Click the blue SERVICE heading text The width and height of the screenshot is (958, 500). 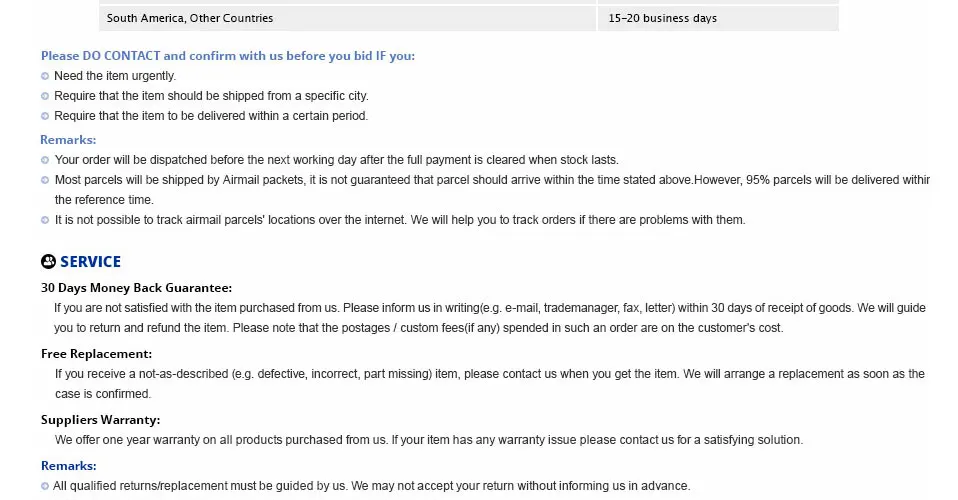pos(90,262)
